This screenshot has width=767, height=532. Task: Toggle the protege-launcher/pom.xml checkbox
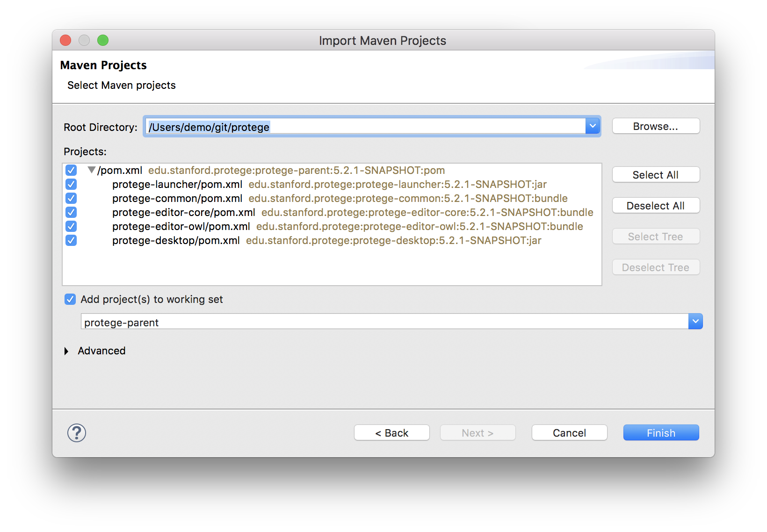[71, 184]
